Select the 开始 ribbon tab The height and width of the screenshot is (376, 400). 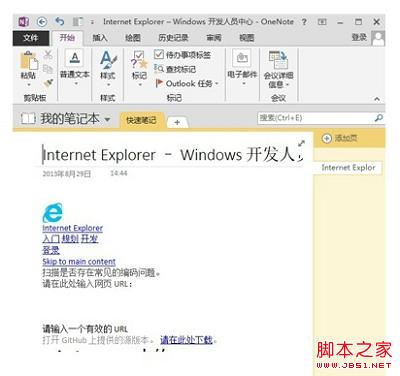(x=67, y=38)
